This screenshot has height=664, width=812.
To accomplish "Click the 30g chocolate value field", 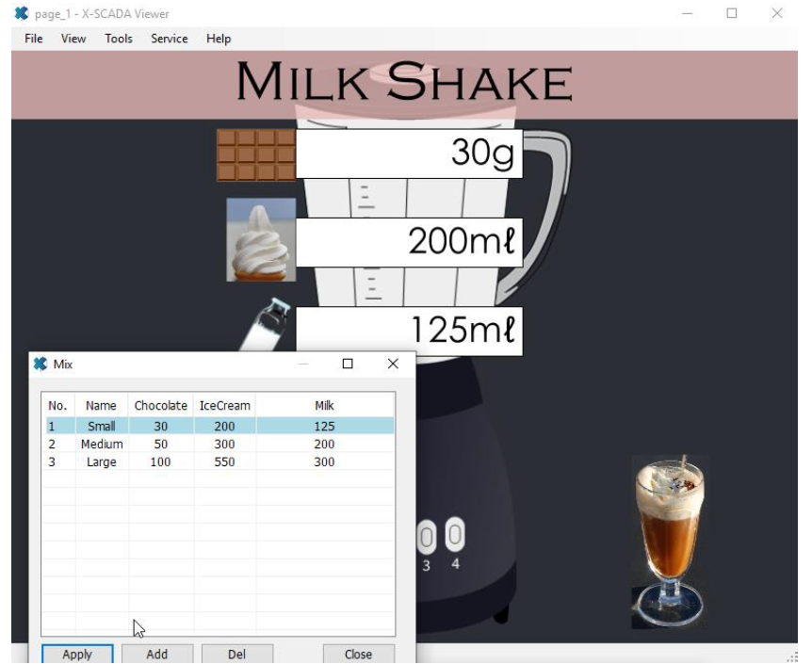I will point(409,154).
